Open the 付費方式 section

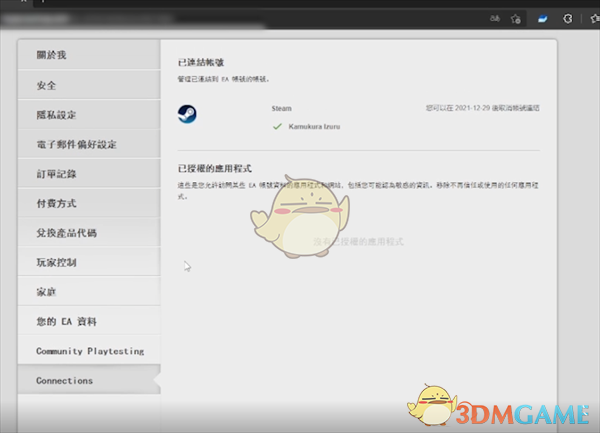pos(89,203)
